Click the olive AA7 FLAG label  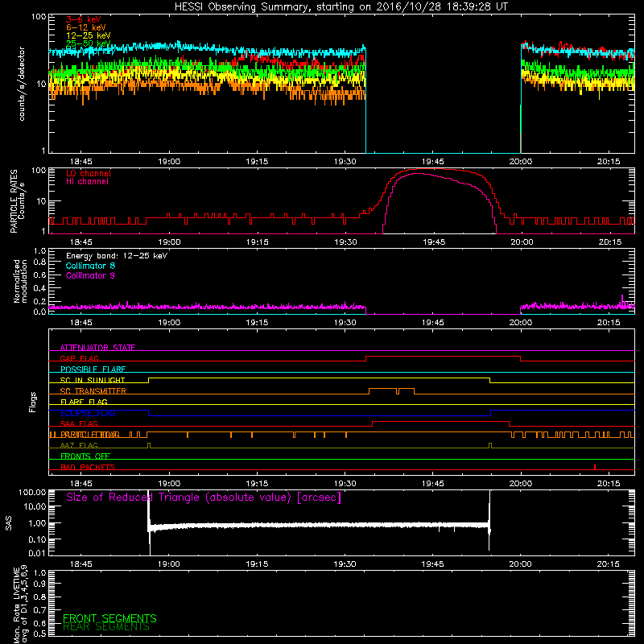coord(79,445)
